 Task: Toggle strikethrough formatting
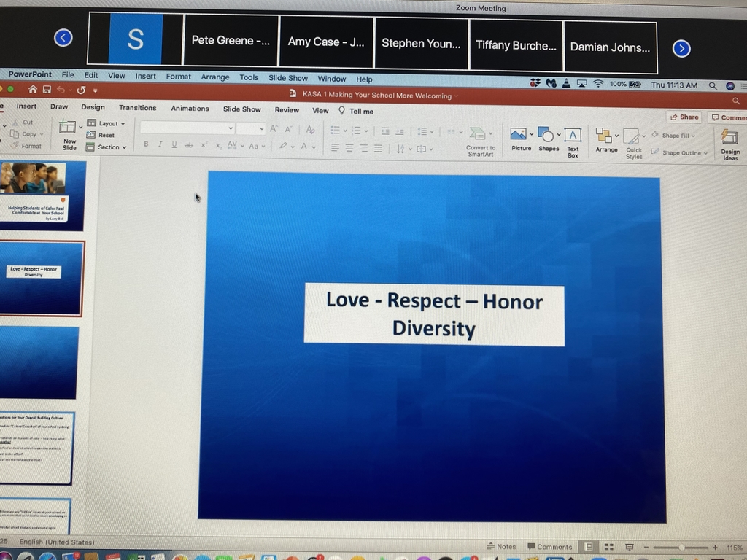pos(189,145)
